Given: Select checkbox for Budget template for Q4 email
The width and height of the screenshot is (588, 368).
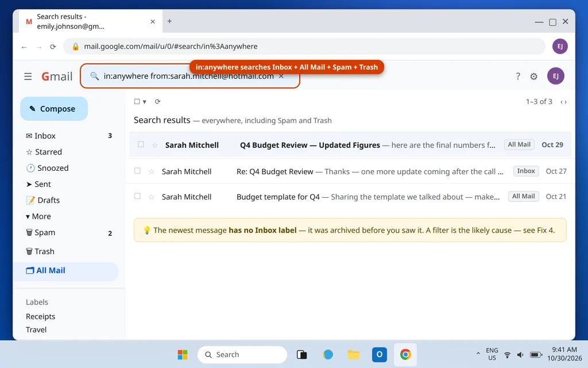Looking at the screenshot, I should click(137, 196).
